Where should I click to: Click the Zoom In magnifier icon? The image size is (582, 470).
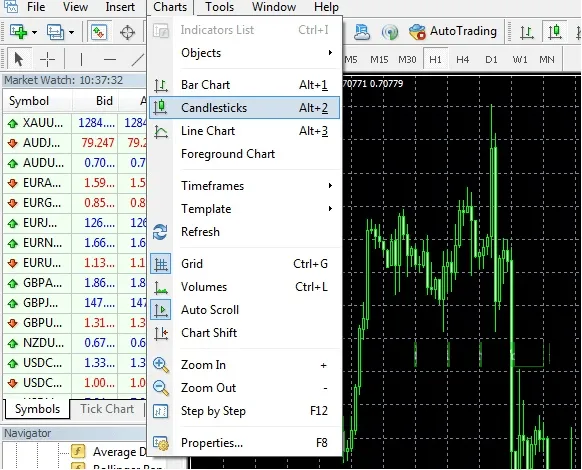pos(161,365)
